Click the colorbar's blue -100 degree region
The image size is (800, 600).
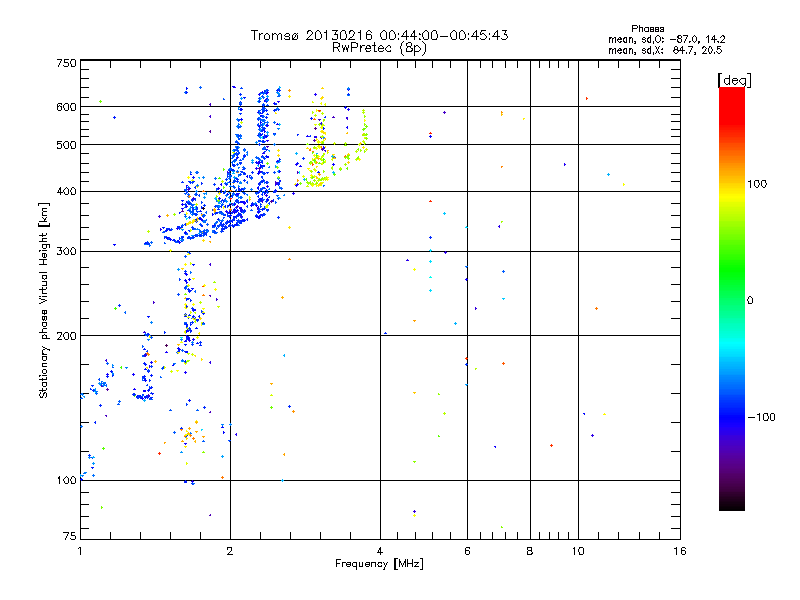pos(732,417)
